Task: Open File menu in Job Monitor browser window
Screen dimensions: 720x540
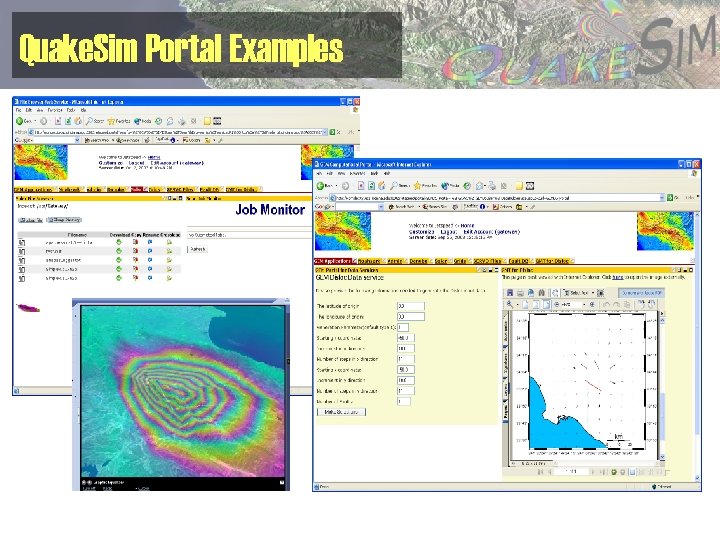Action: pos(18,111)
